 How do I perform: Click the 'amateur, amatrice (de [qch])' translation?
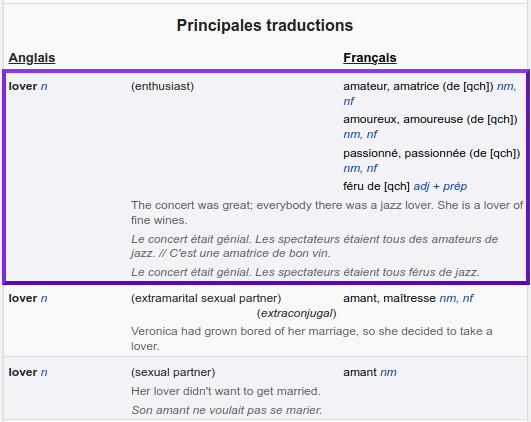coord(418,86)
